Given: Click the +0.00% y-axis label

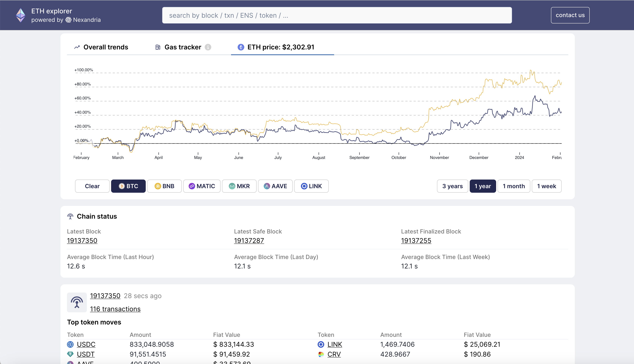Looking at the screenshot, I should [81, 140].
